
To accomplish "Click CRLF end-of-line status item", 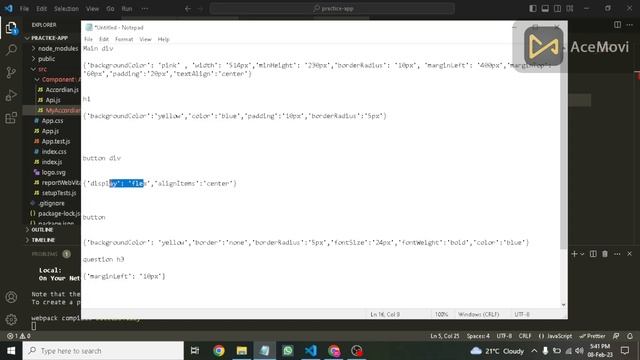I will click(x=525, y=336).
